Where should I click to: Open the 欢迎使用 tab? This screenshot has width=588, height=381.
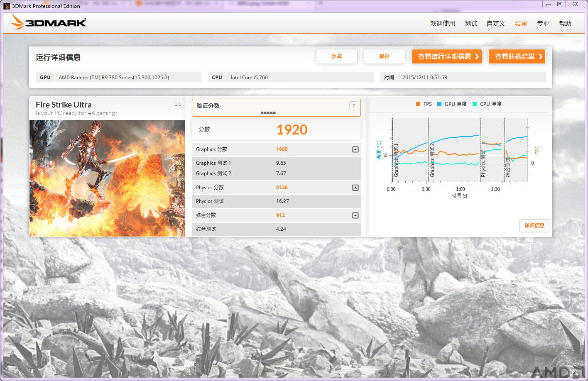coord(443,23)
